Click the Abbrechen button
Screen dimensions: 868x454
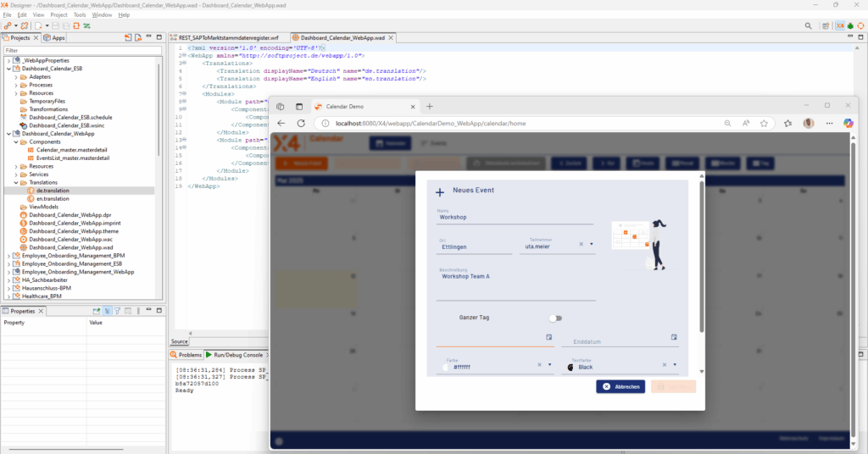(x=620, y=386)
